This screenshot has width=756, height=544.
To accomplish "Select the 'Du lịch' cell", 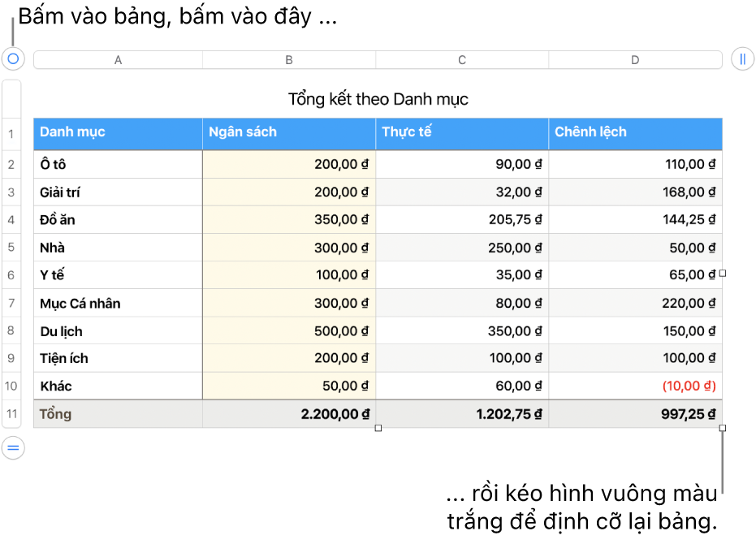I will tap(118, 330).
